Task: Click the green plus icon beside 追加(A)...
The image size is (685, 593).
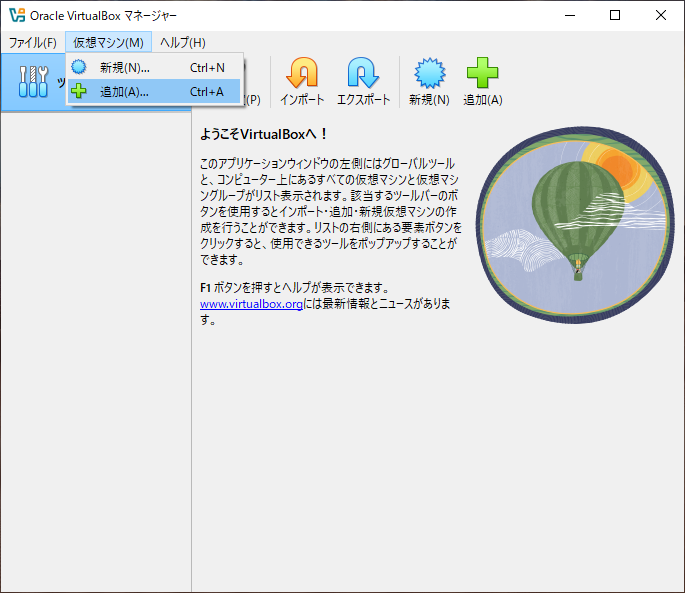Action: 79,91
